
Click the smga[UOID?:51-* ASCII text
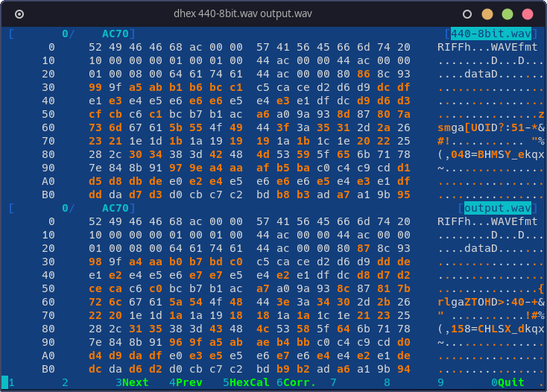(x=490, y=127)
